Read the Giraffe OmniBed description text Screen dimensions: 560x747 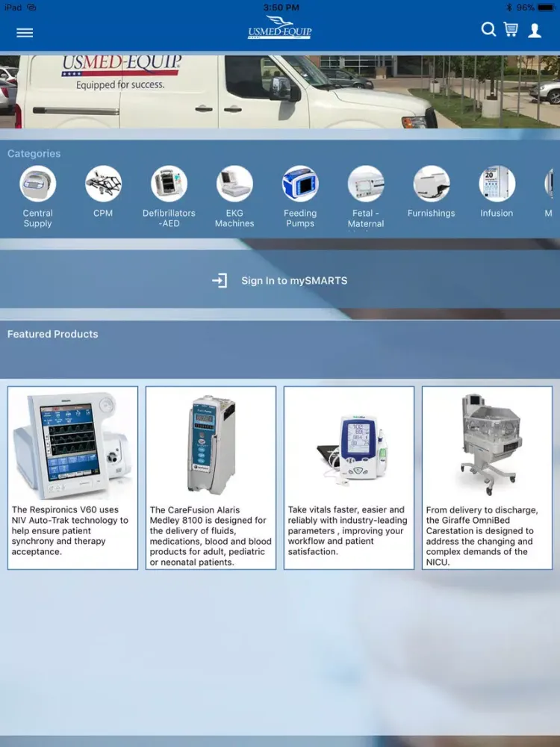tap(482, 536)
